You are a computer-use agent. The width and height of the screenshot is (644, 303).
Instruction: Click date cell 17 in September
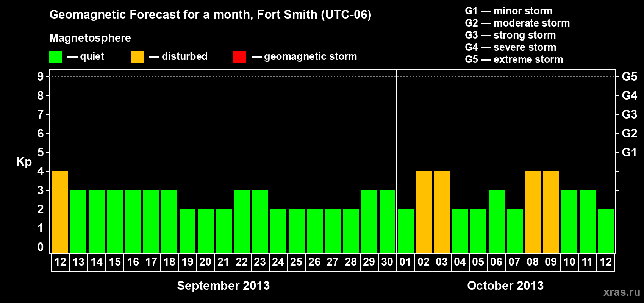(151, 262)
